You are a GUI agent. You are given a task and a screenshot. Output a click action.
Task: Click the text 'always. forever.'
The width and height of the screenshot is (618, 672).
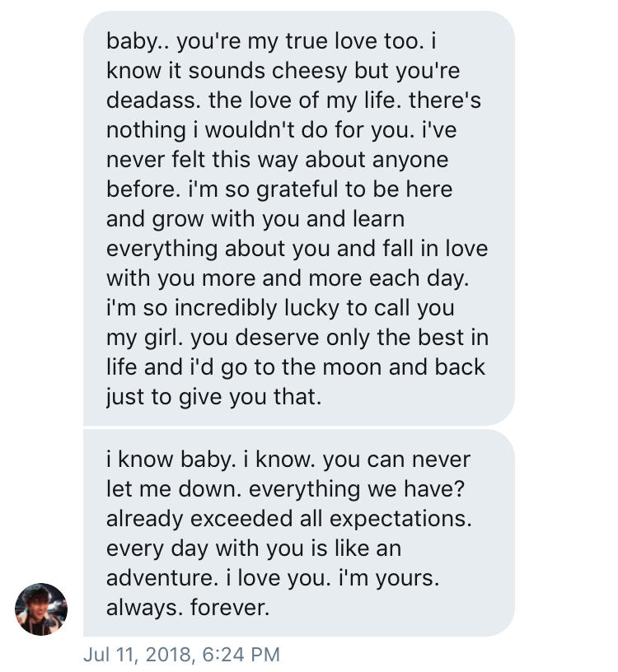tap(188, 608)
